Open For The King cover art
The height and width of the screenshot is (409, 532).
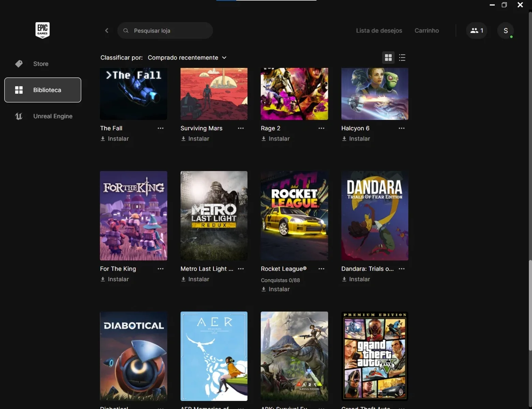click(x=133, y=216)
